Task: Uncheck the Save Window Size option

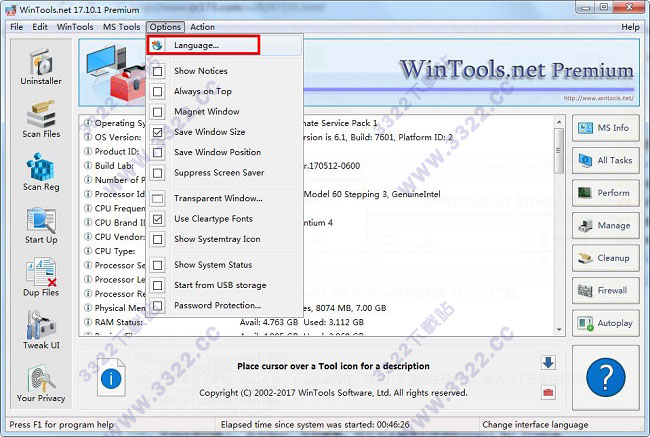Action: click(158, 132)
